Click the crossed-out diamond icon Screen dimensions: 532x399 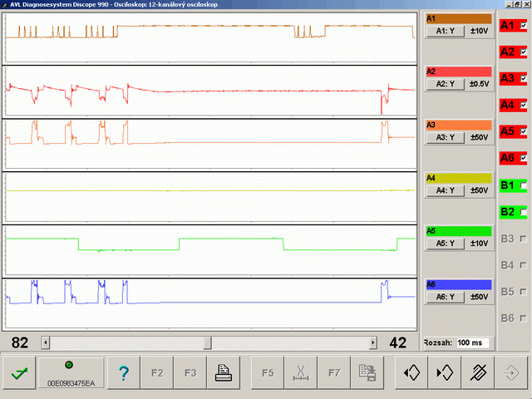click(478, 373)
